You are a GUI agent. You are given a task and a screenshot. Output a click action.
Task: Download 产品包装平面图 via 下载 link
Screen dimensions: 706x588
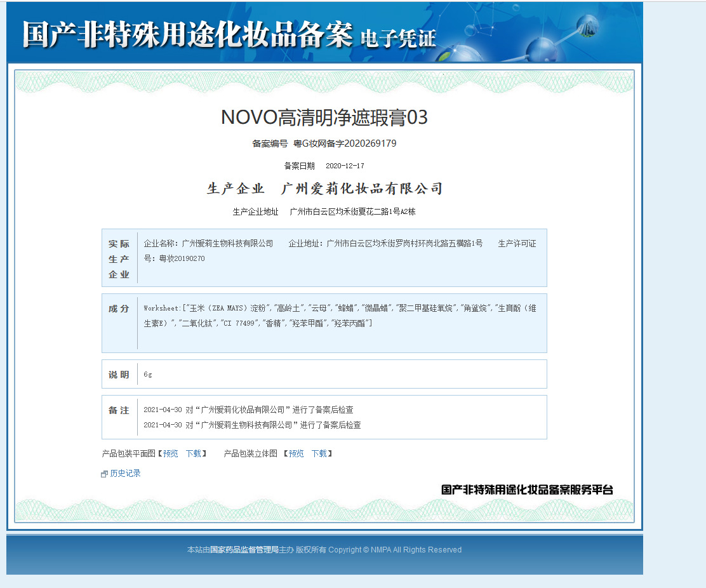[194, 453]
